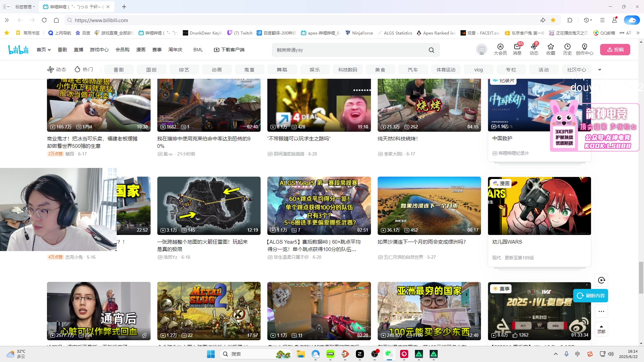The width and height of the screenshot is (644, 362).
Task: Open the 动态 fan icon tab
Action: click(x=56, y=69)
